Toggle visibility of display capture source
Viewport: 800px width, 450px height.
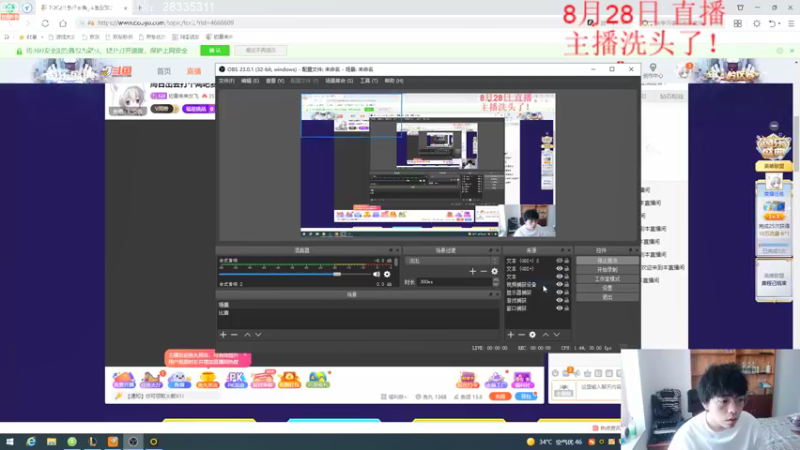point(559,292)
